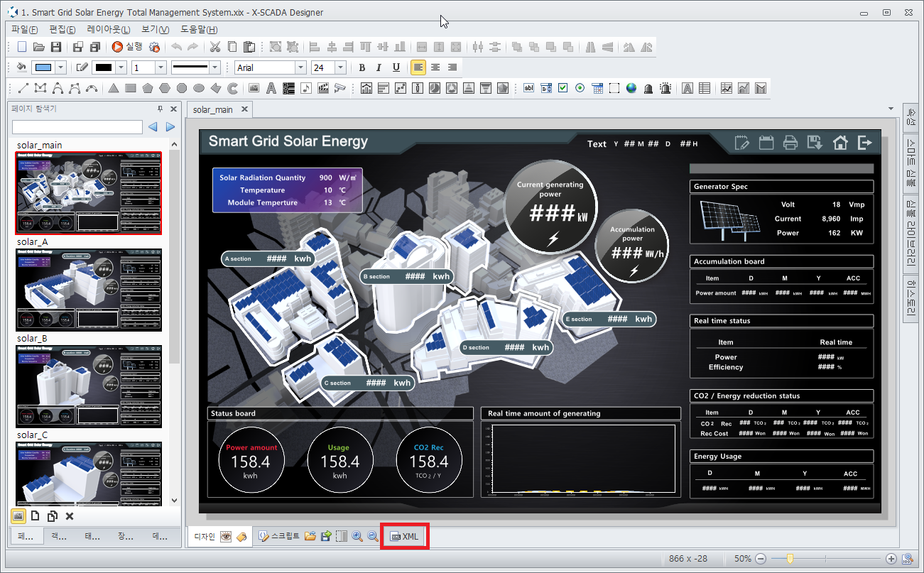Open the 편집 menu
Image resolution: width=924 pixels, height=573 pixels.
62,29
